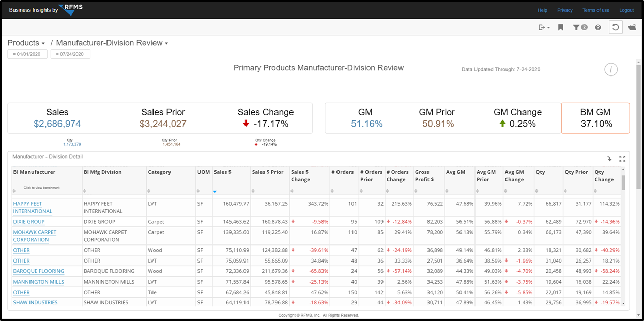Open the Privacy link
644x321 pixels.
pos(565,10)
